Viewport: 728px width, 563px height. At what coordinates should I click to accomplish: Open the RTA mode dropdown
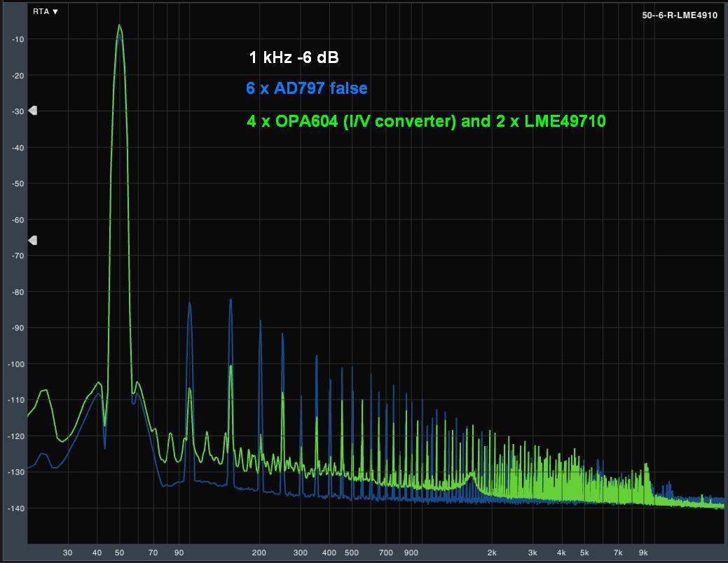(45, 12)
